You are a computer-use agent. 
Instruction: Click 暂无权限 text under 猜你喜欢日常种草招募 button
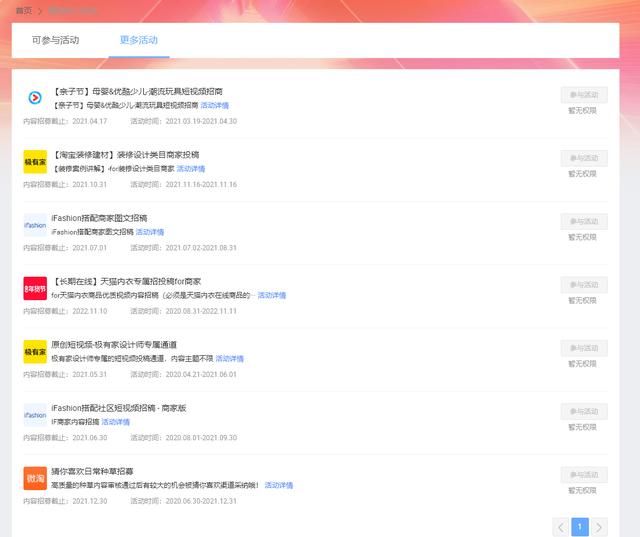pos(582,490)
